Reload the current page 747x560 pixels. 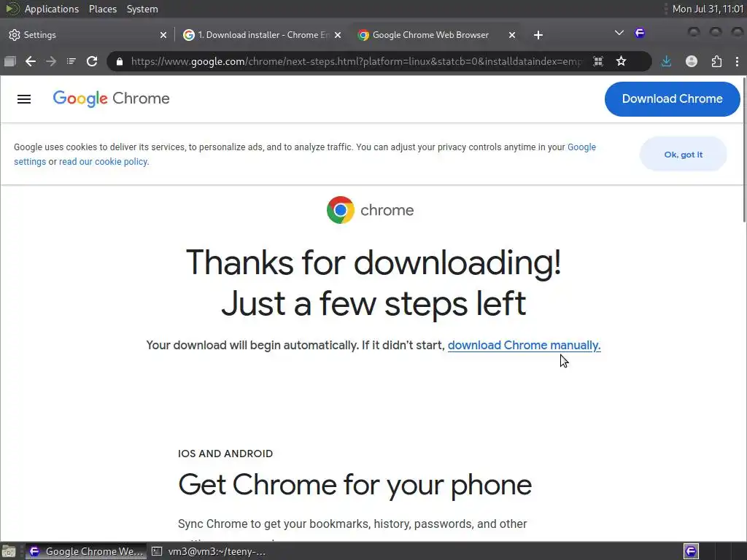coord(92,61)
